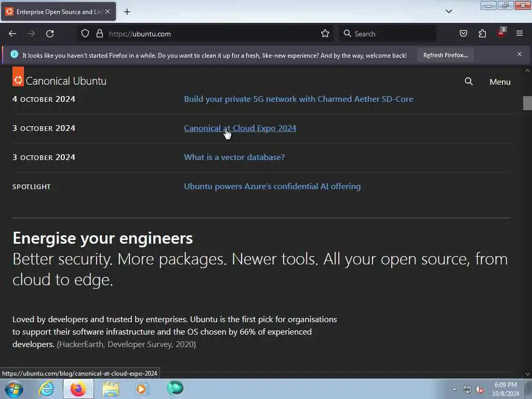Open the site Menu
The height and width of the screenshot is (399, 532).
[x=500, y=82]
